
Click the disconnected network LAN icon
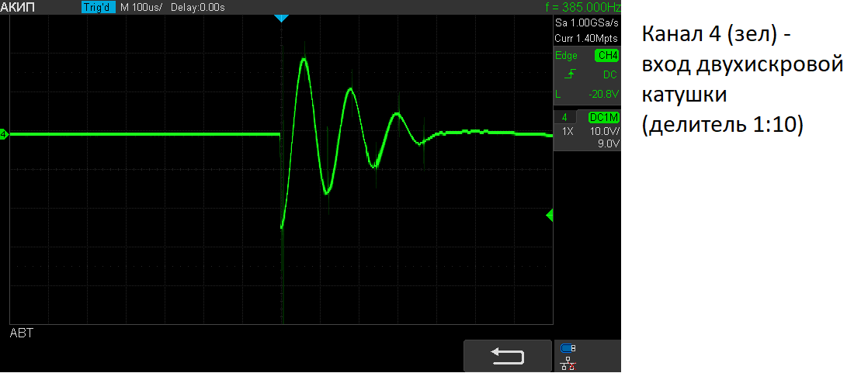coord(568,364)
